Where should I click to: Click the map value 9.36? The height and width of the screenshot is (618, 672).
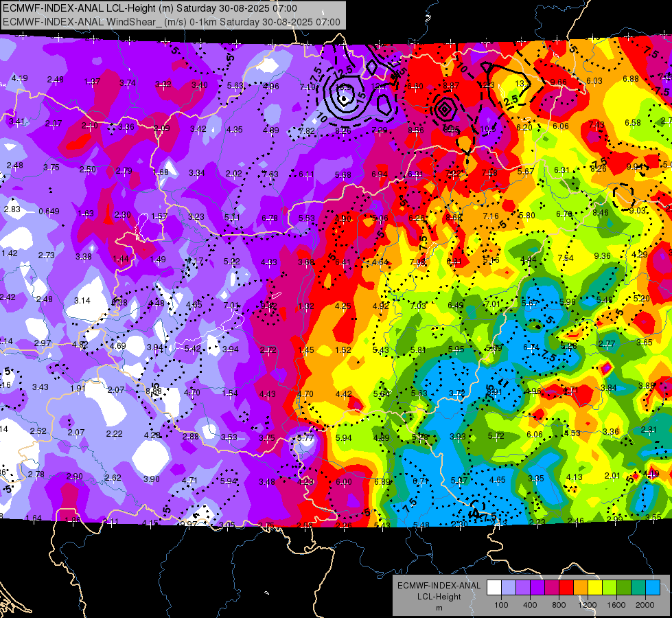pos(602,255)
